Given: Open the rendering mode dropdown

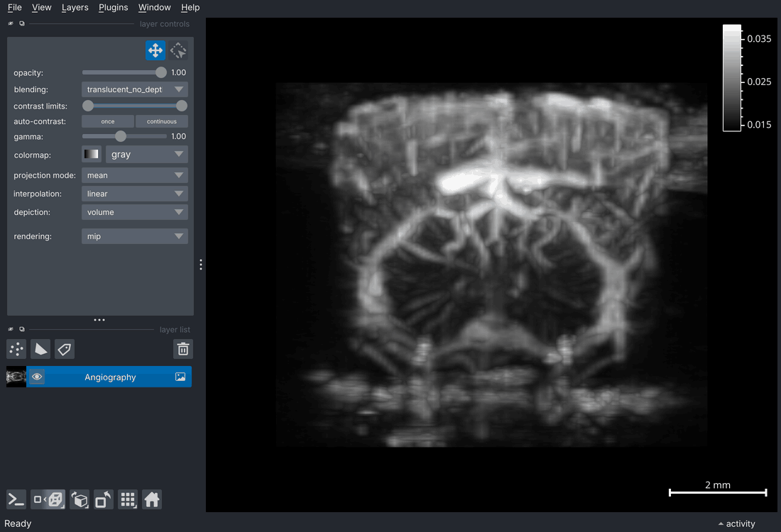Looking at the screenshot, I should tap(134, 235).
